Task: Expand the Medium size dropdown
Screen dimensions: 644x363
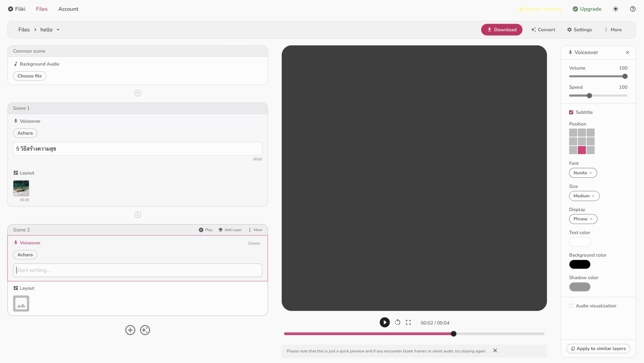Action: tap(584, 196)
